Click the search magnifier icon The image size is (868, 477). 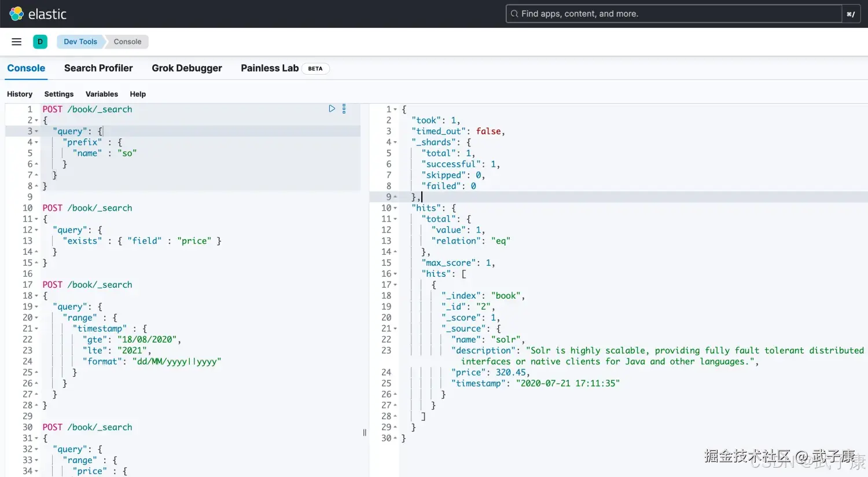pyautogui.click(x=514, y=14)
